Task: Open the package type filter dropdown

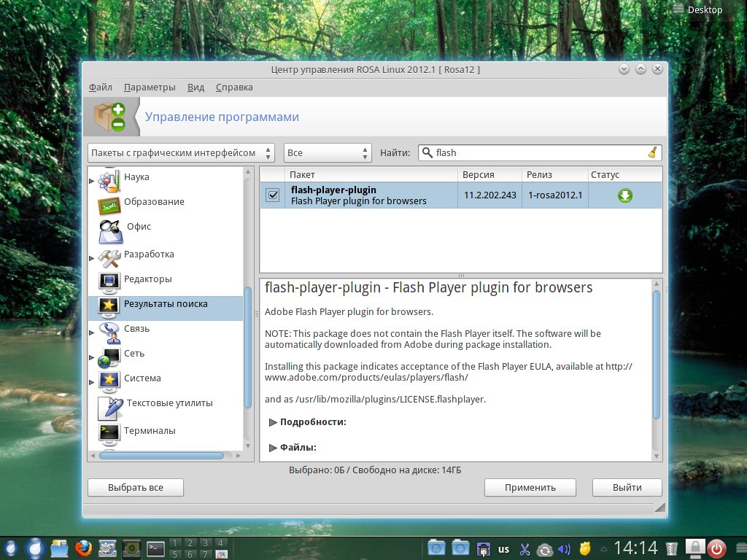Action: point(181,153)
